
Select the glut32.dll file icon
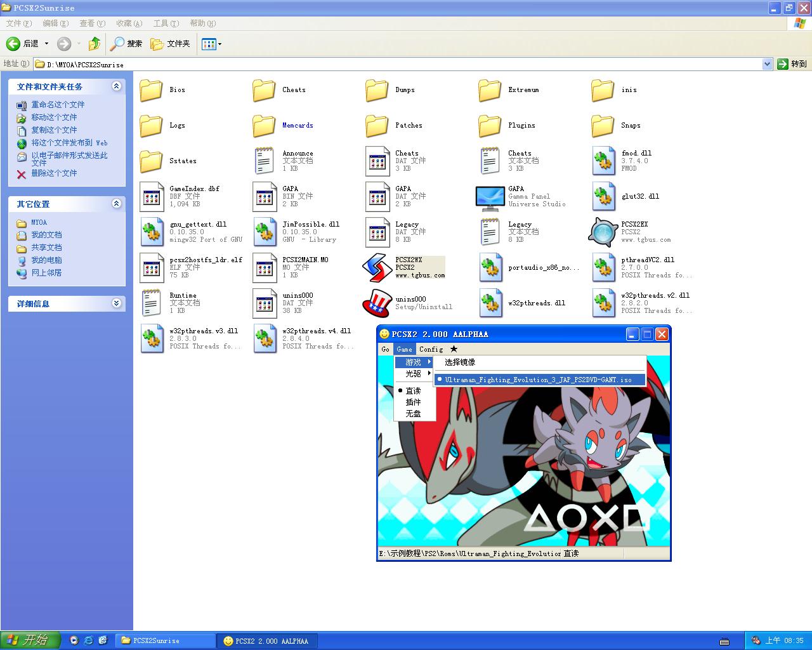click(x=603, y=197)
